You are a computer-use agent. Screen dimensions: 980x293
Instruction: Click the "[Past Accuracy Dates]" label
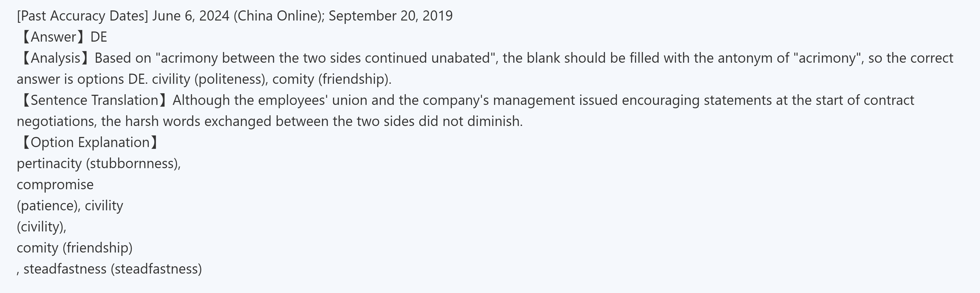click(x=82, y=16)
